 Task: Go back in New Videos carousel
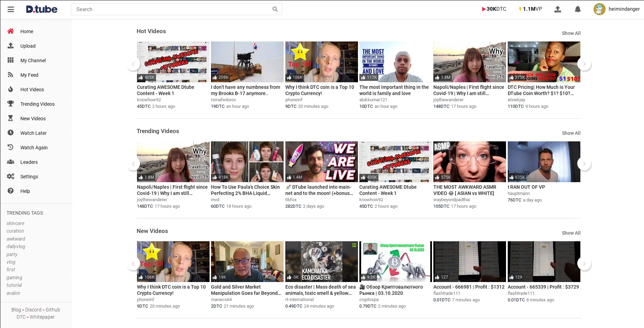coord(133,264)
